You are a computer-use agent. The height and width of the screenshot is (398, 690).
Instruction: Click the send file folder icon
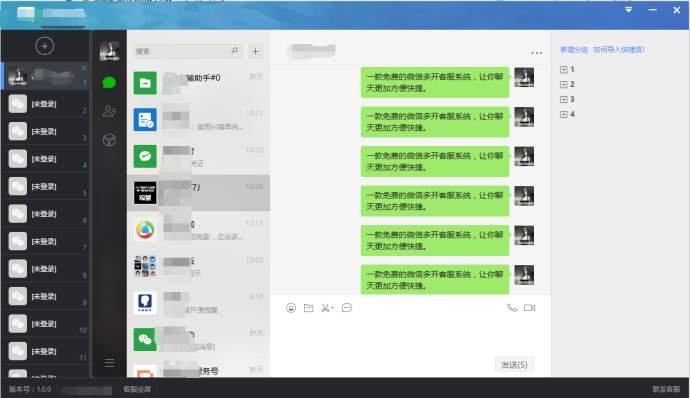coord(308,308)
